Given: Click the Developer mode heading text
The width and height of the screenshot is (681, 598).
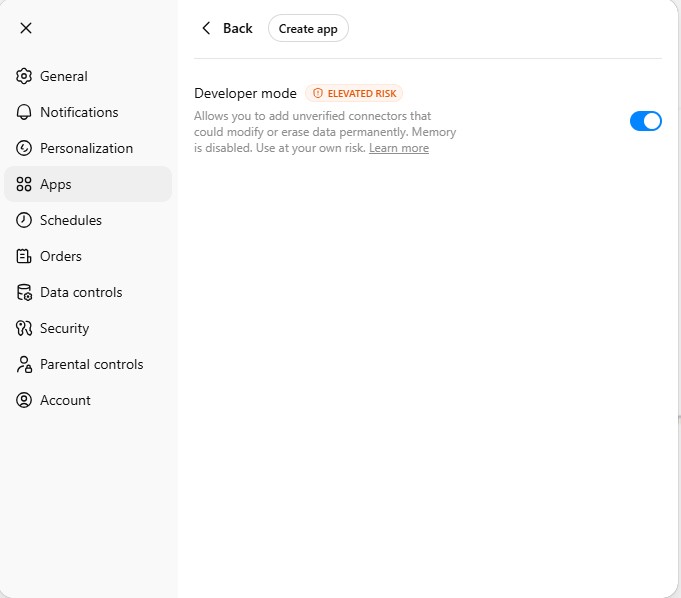Looking at the screenshot, I should click(x=245, y=93).
